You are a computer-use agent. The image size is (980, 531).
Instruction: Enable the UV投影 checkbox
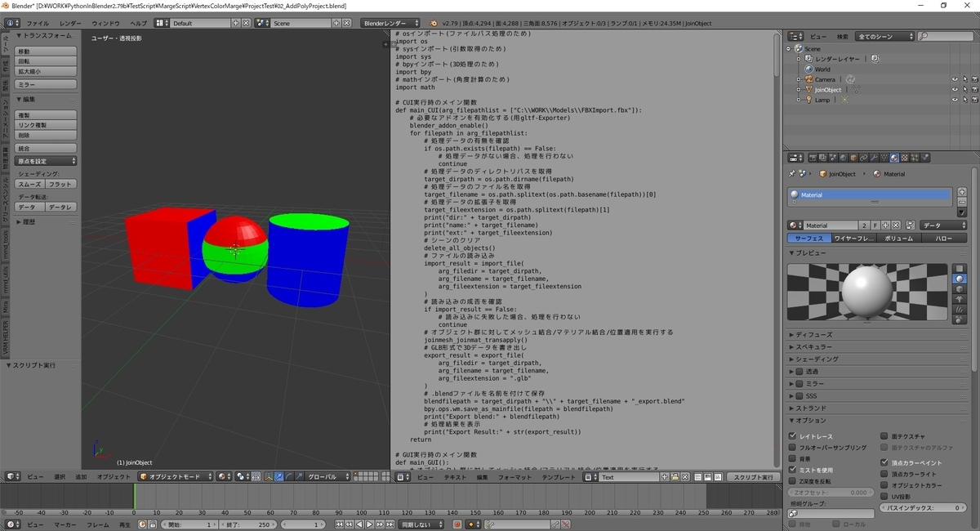coord(884,496)
